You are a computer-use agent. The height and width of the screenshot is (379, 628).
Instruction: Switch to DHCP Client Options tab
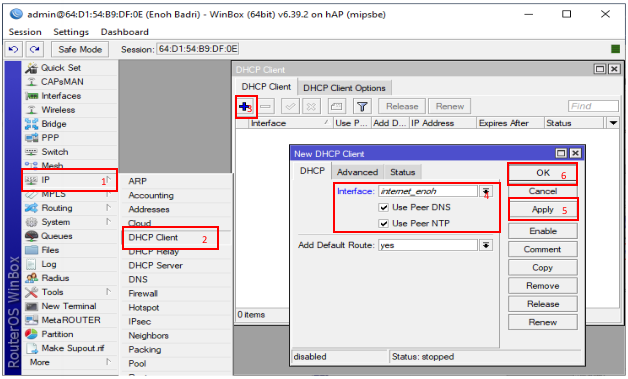click(x=344, y=88)
